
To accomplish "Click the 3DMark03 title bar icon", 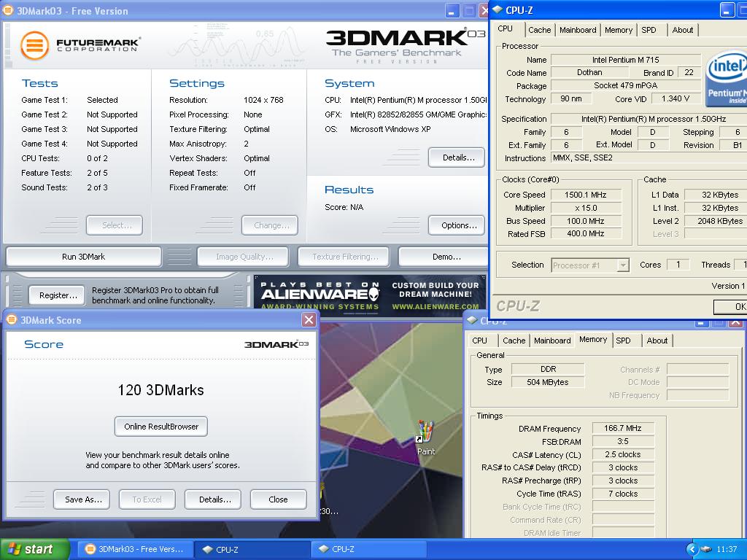I will click(x=8, y=10).
